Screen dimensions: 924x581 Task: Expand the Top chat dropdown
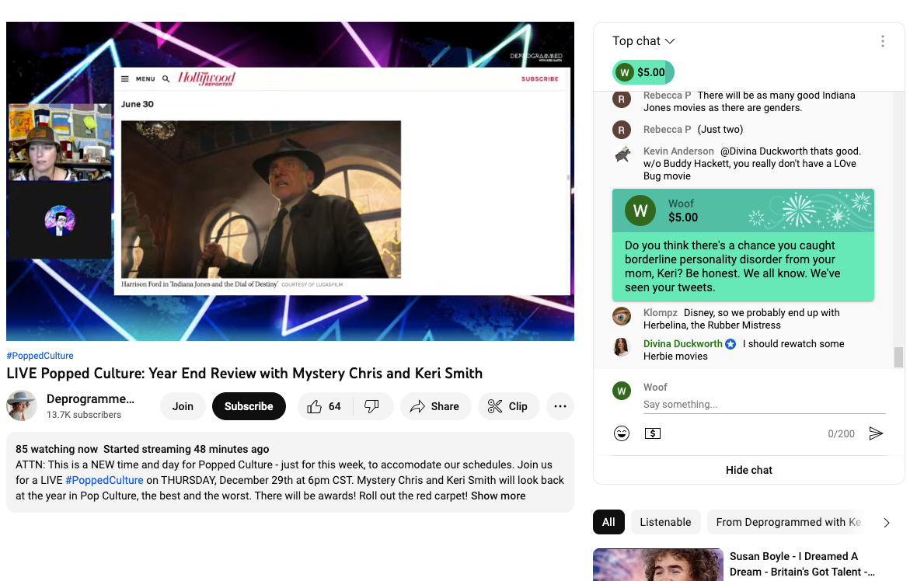pyautogui.click(x=643, y=41)
